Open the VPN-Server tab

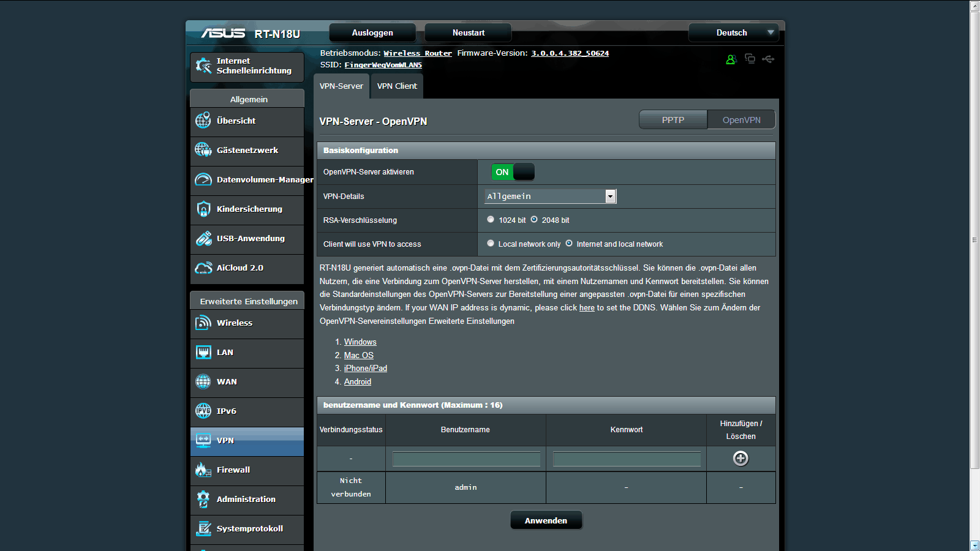[341, 86]
